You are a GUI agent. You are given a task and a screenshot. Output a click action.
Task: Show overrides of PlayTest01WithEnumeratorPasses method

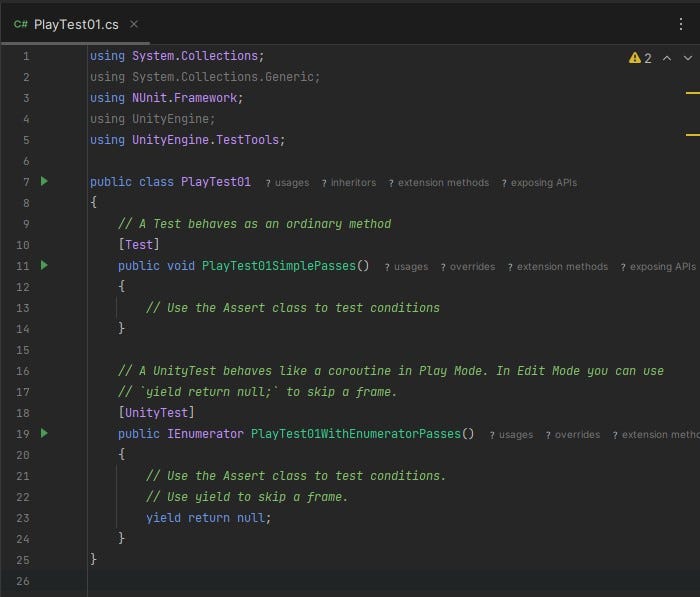(573, 434)
